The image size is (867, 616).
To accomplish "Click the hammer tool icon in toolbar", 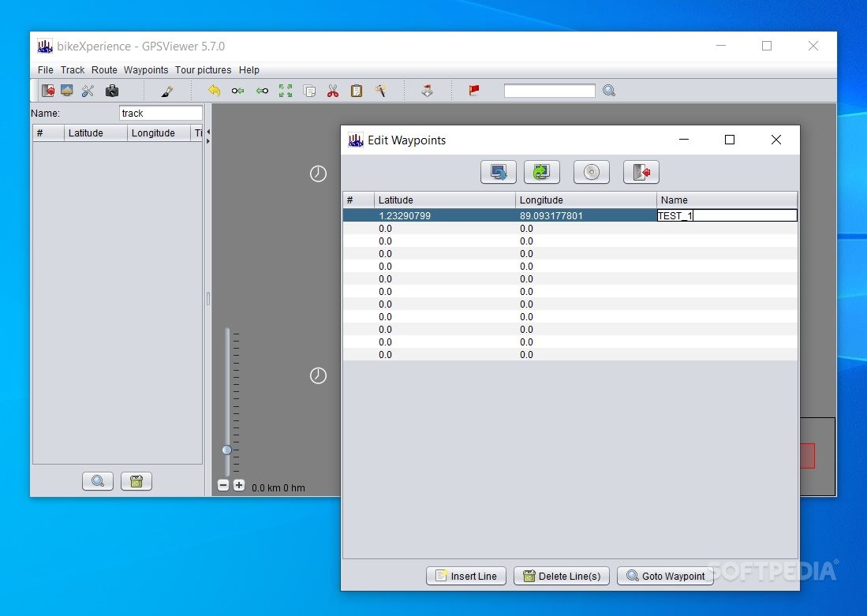I will click(x=380, y=91).
